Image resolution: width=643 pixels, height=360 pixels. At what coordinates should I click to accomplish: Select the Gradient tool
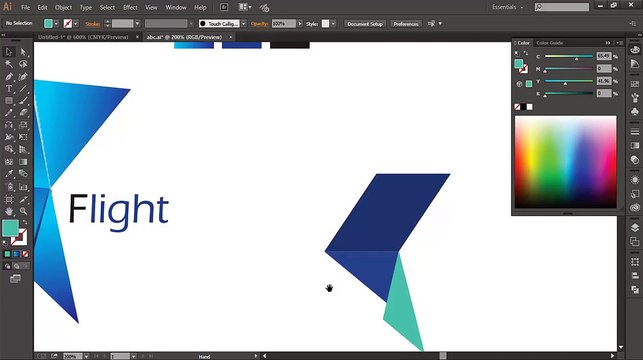pos(23,162)
